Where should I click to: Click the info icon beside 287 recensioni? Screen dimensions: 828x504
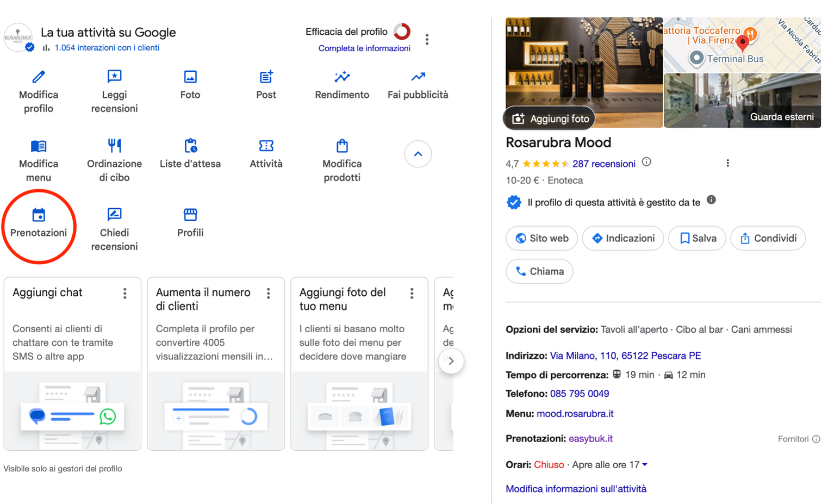(x=646, y=162)
